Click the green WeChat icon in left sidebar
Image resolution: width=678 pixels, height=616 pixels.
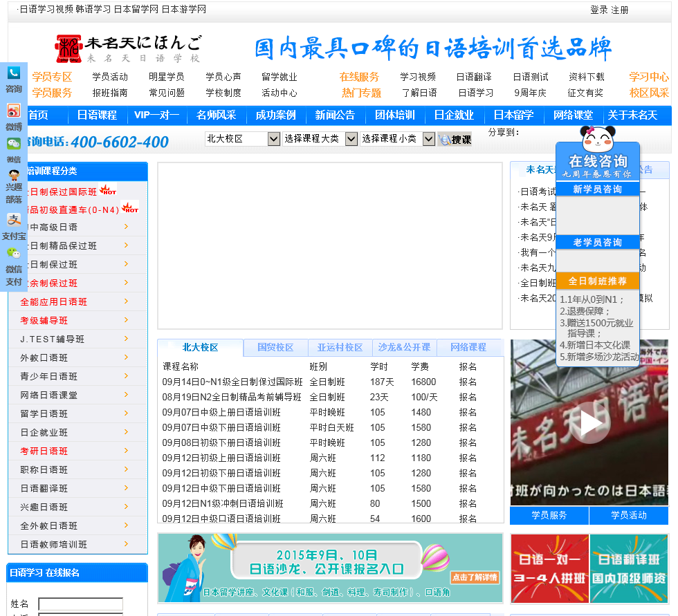coord(13,144)
